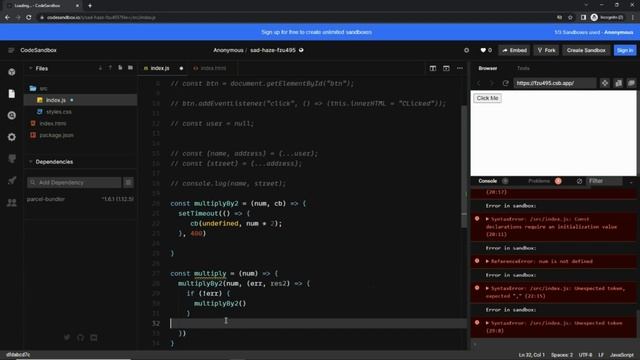
Task: Click the editor vertical scrollbar
Action: [x=464, y=167]
